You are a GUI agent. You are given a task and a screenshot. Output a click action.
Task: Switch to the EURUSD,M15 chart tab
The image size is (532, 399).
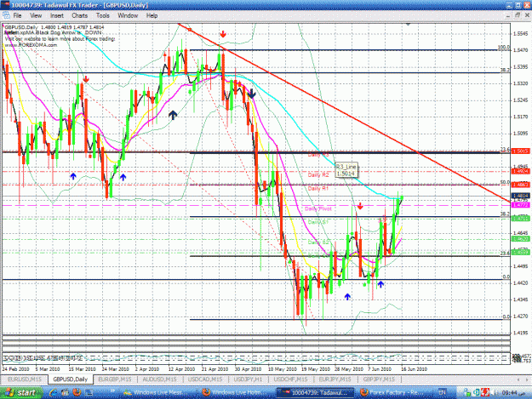24,379
